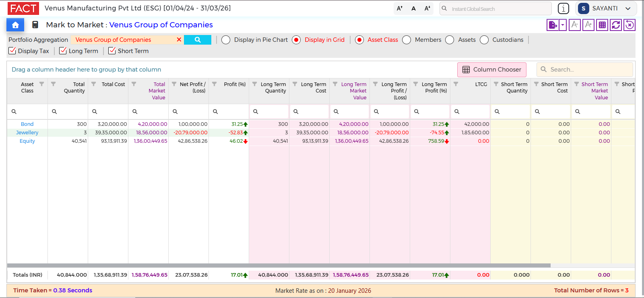
Task: Open the Bond asset class link
Action: coord(27,124)
